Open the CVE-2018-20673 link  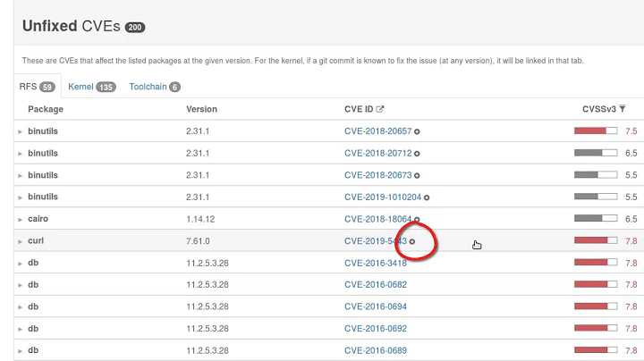pyautogui.click(x=377, y=175)
